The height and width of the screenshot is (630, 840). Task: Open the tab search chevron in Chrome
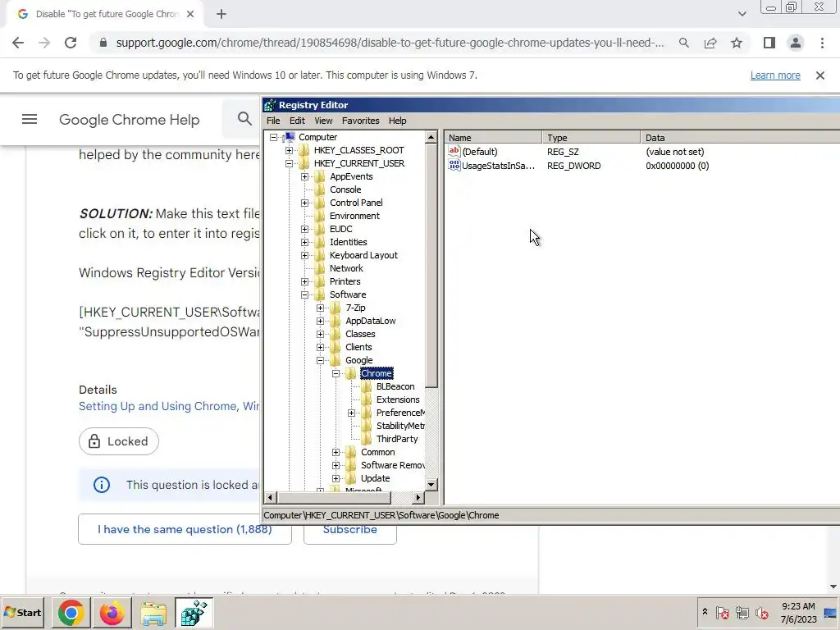point(742,14)
